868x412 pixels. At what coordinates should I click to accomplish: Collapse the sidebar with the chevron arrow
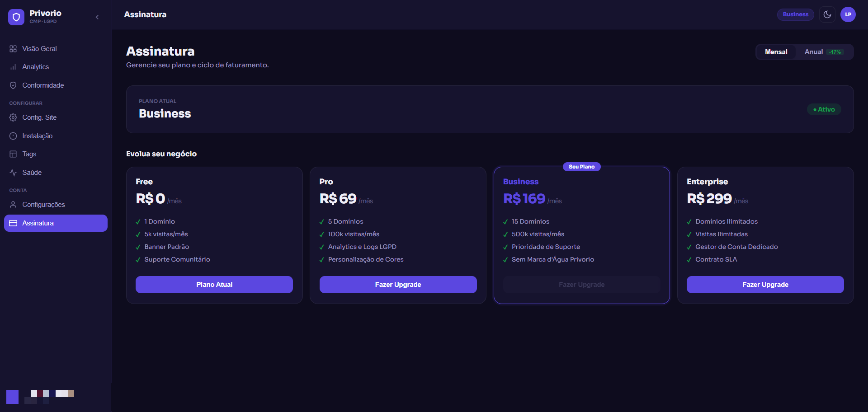[x=97, y=17]
